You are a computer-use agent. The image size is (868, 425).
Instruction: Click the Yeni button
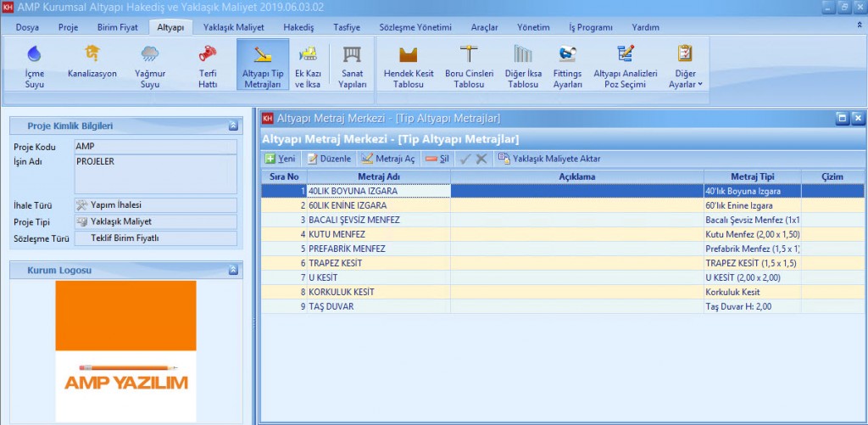pyautogui.click(x=281, y=159)
